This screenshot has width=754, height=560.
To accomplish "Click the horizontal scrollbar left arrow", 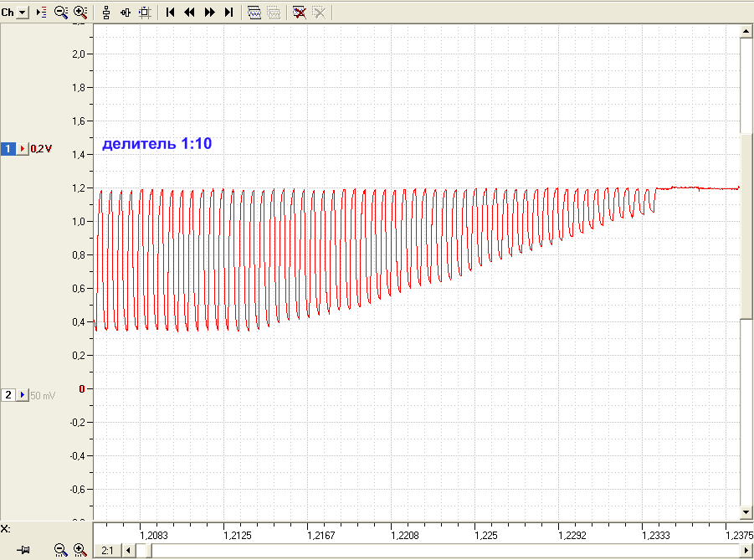I will 128,550.
